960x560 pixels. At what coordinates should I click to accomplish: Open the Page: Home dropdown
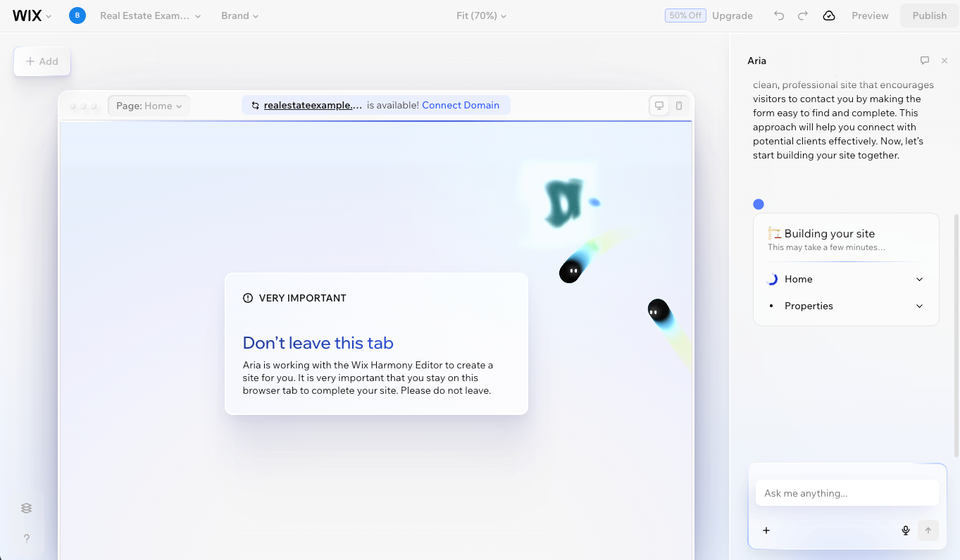coord(149,106)
